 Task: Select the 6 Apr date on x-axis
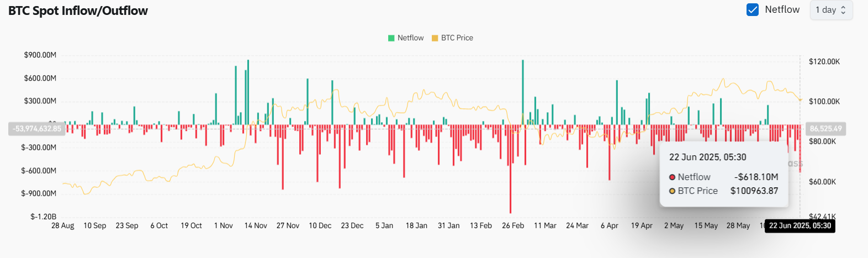point(610,225)
